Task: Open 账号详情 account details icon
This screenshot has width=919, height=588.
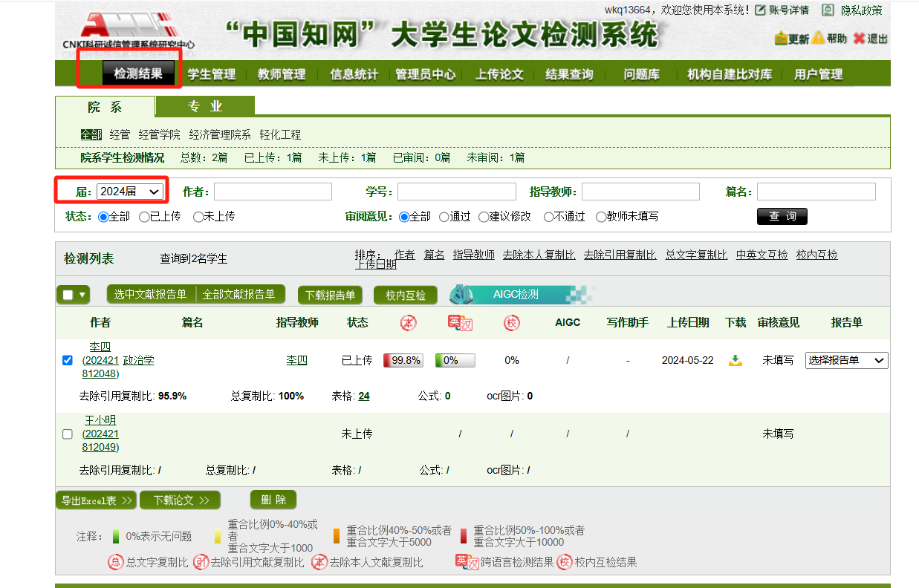Action: pos(760,10)
